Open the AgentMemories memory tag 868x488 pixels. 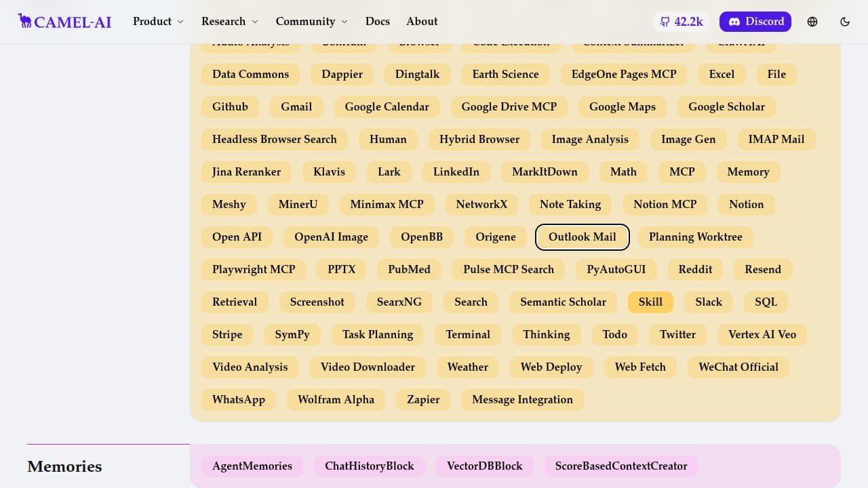point(252,466)
